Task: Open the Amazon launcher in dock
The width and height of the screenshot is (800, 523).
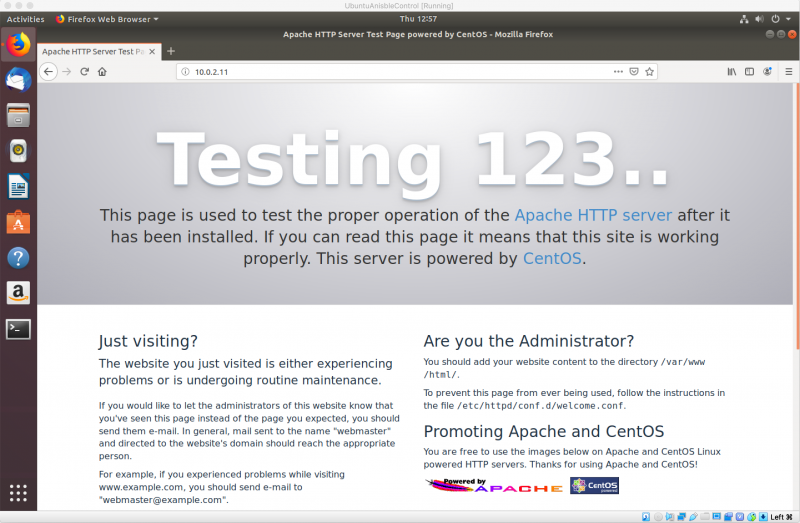Action: coord(18,293)
